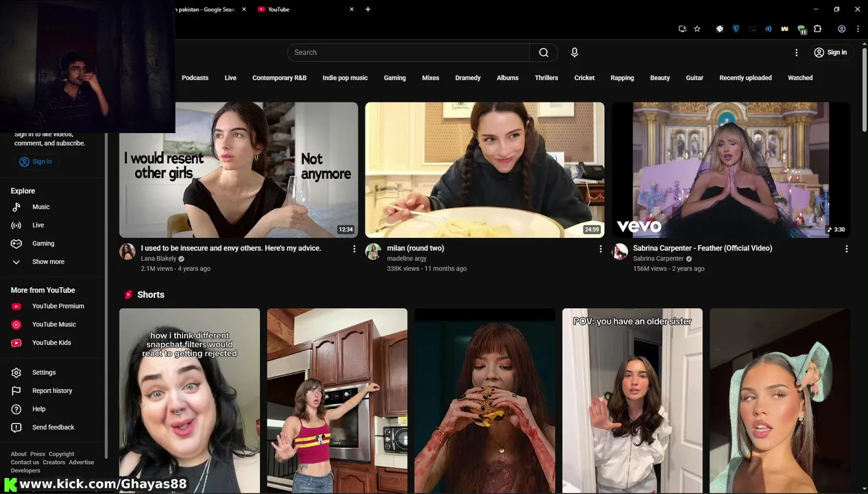
Task: Click the Sabrina Carpenter channel avatar
Action: coord(620,251)
